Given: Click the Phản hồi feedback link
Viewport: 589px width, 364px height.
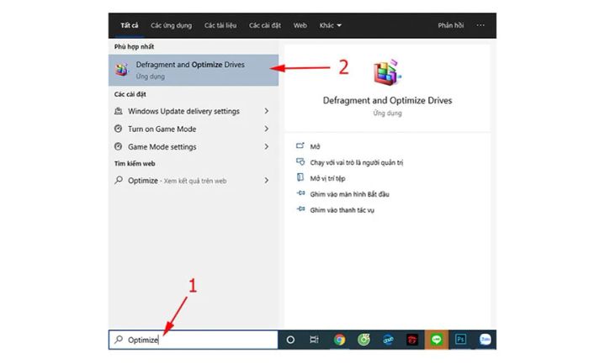Looking at the screenshot, I should click(x=451, y=25).
